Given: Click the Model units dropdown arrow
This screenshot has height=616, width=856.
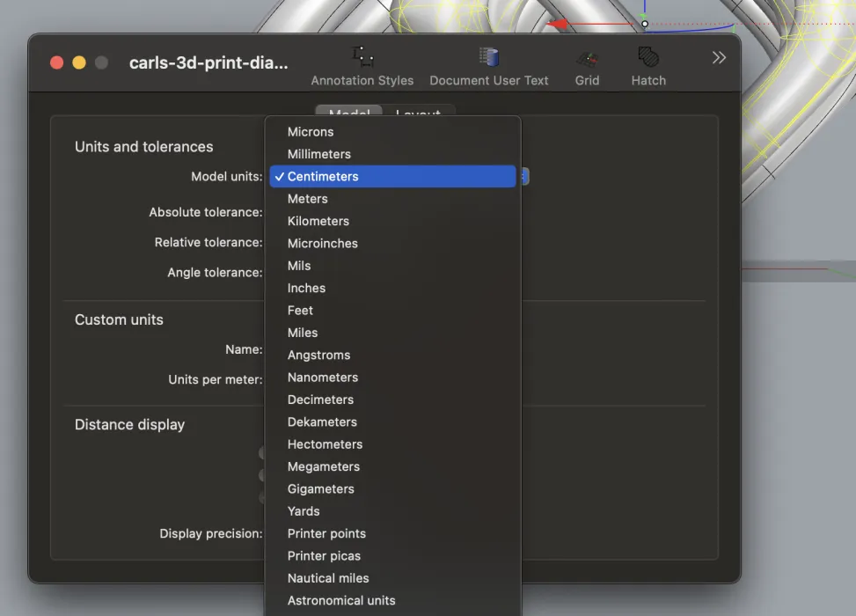Looking at the screenshot, I should point(524,176).
